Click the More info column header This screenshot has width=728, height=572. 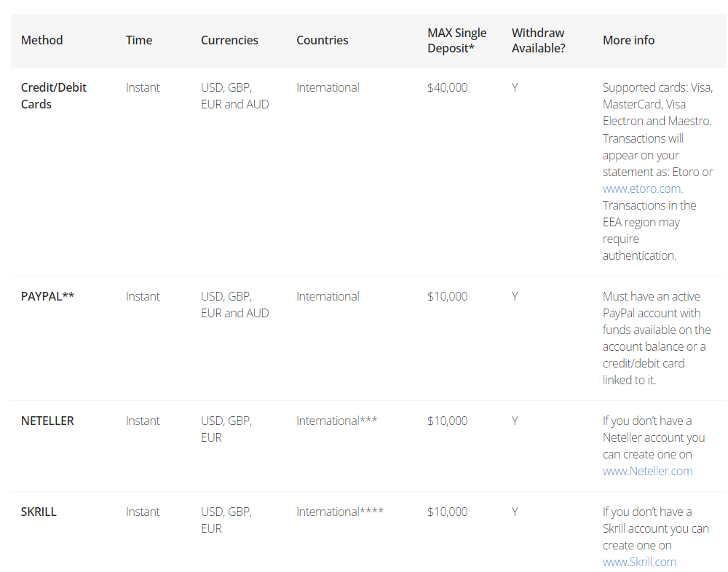click(x=629, y=41)
